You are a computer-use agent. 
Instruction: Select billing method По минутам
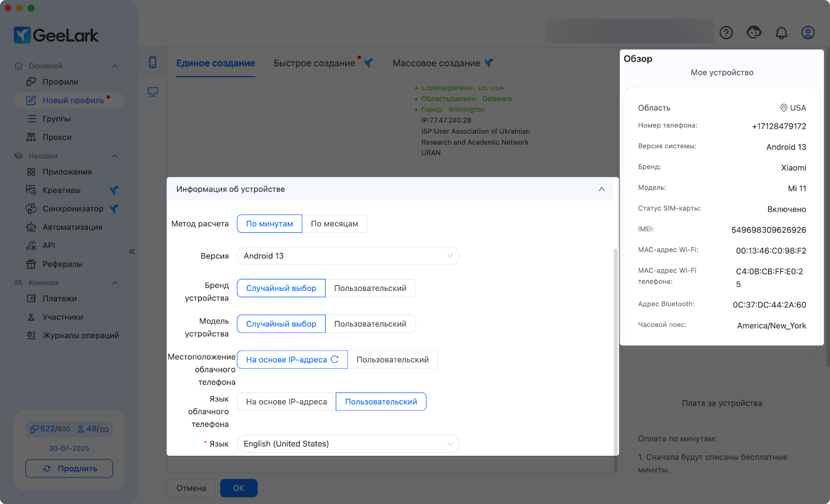(269, 223)
